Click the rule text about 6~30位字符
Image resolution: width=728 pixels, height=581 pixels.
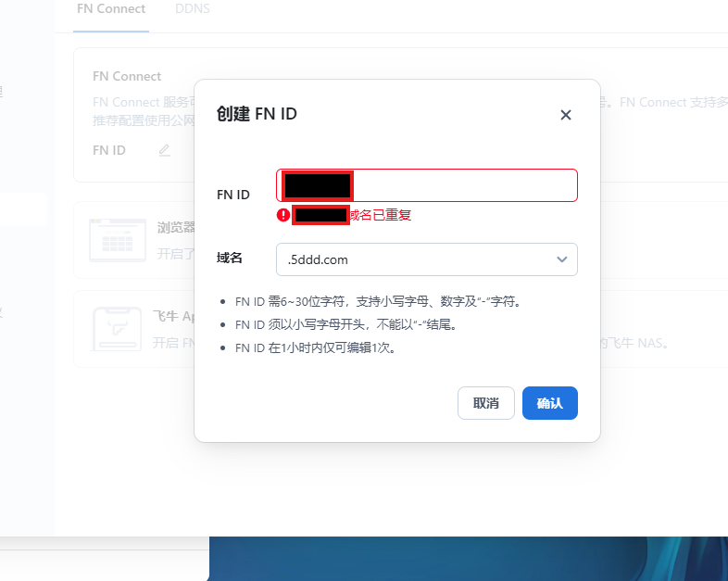click(x=379, y=301)
